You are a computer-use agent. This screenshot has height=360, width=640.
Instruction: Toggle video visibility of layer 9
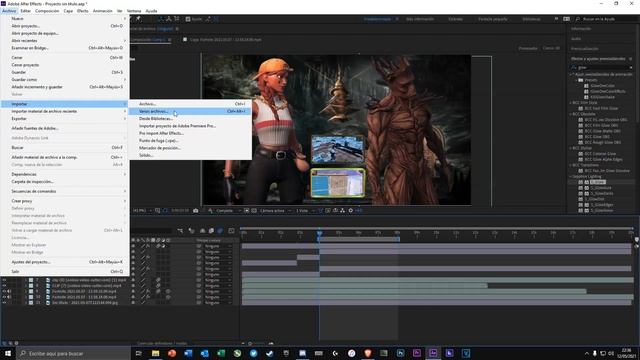[4, 291]
